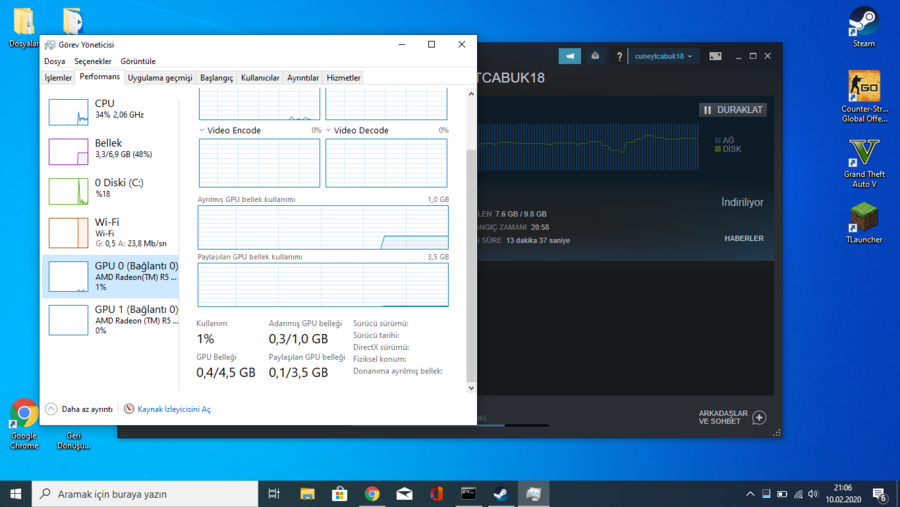Screen dimensions: 900x507
Task: Open the taskbar clock and date
Action: click(x=843, y=494)
